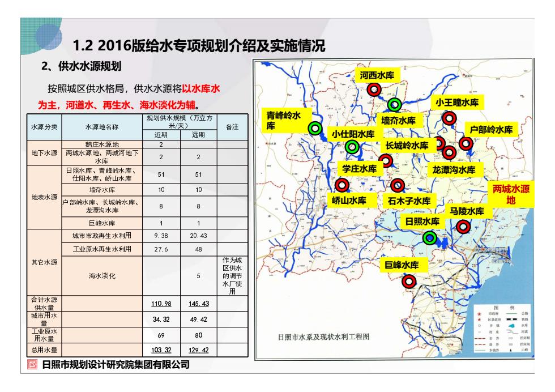
Task: Click the 河西水库 yellow map label
Action: (x=377, y=75)
